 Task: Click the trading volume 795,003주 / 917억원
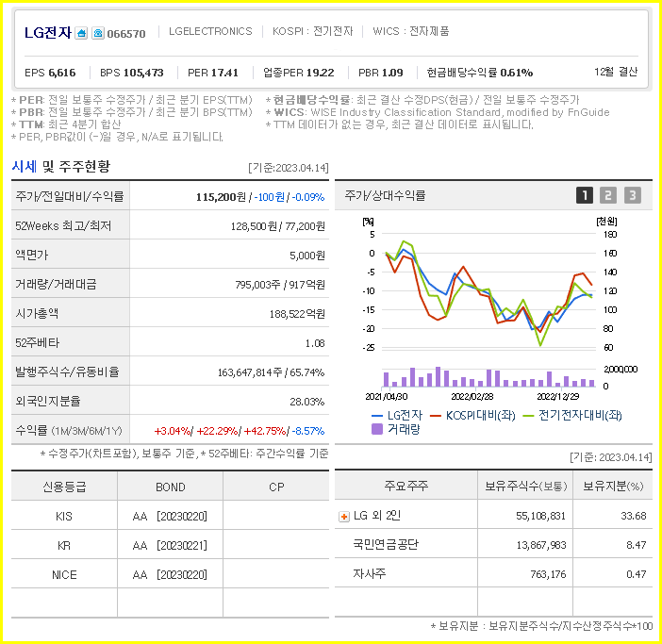click(280, 285)
